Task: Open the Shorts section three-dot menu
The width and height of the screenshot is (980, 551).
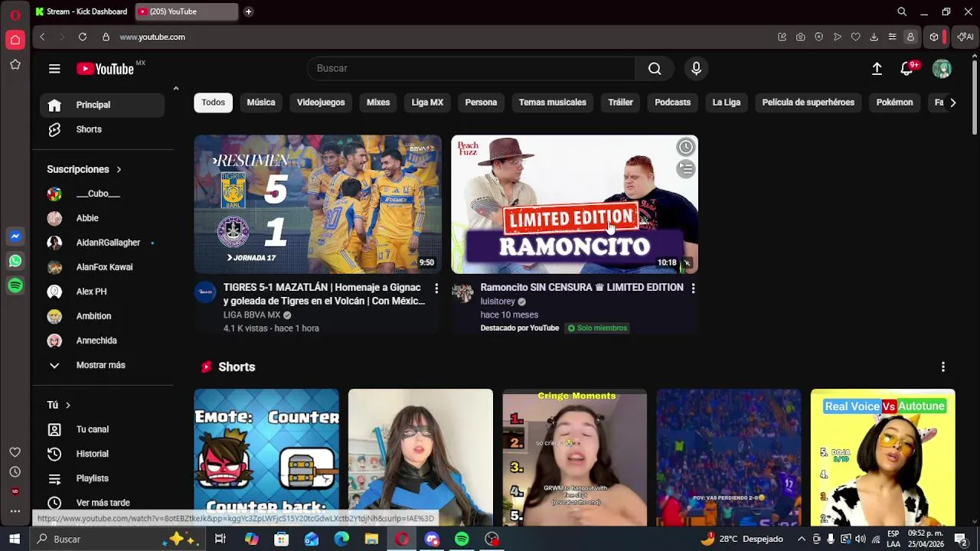Action: point(943,367)
